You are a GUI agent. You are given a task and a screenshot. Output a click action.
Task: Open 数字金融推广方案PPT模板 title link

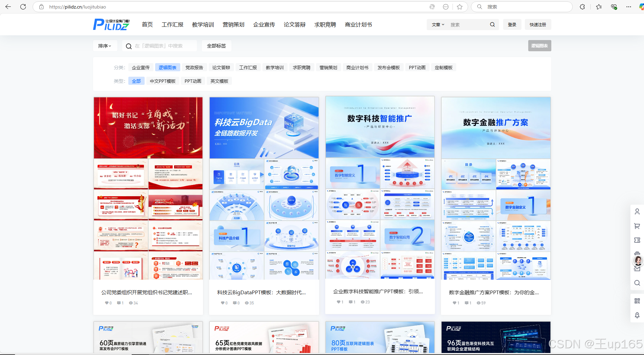tap(494, 292)
